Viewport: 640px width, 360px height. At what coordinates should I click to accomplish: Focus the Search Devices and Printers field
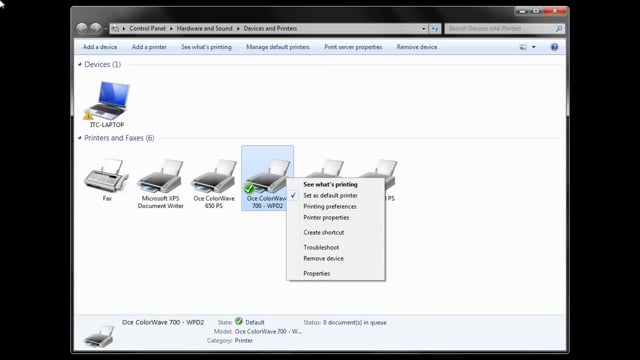coord(505,29)
